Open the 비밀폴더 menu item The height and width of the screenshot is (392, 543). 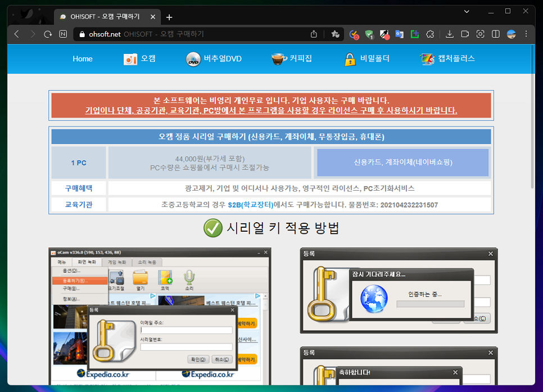point(366,59)
